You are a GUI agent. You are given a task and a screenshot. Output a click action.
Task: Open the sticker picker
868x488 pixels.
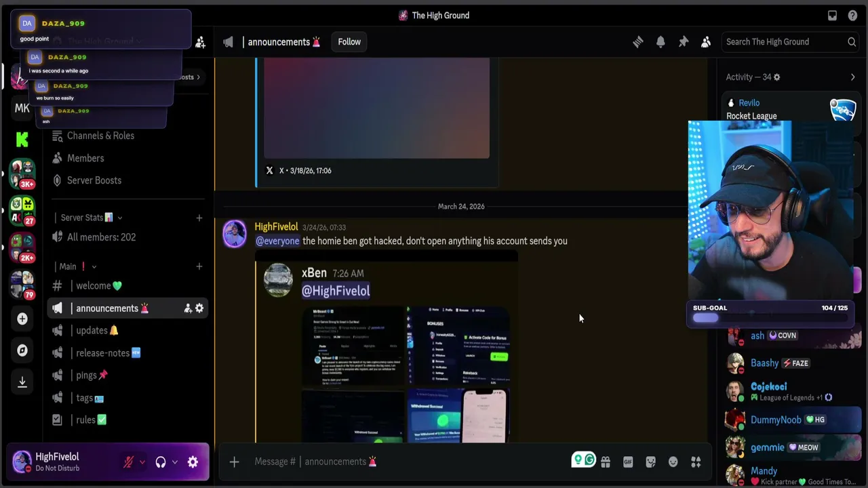click(x=650, y=462)
